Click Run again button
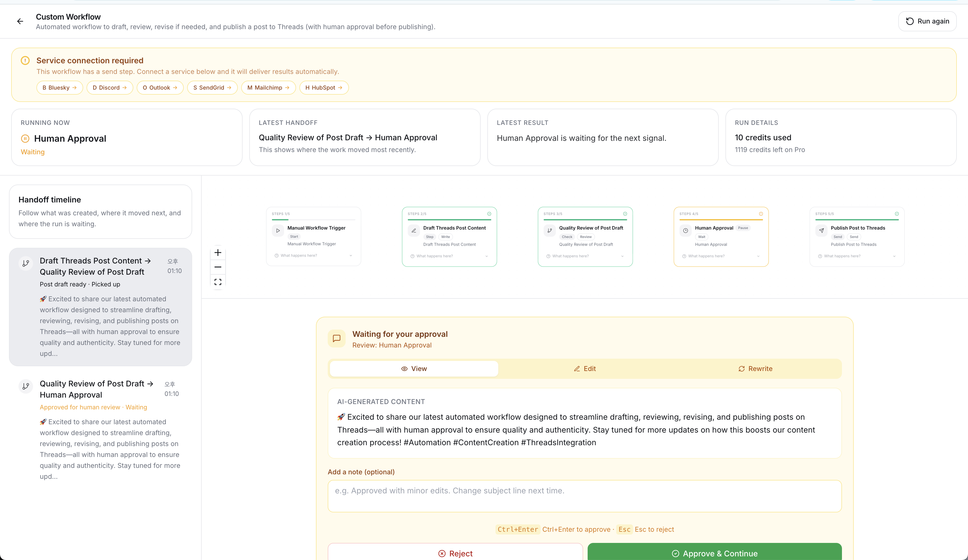968x560 pixels. tap(927, 22)
